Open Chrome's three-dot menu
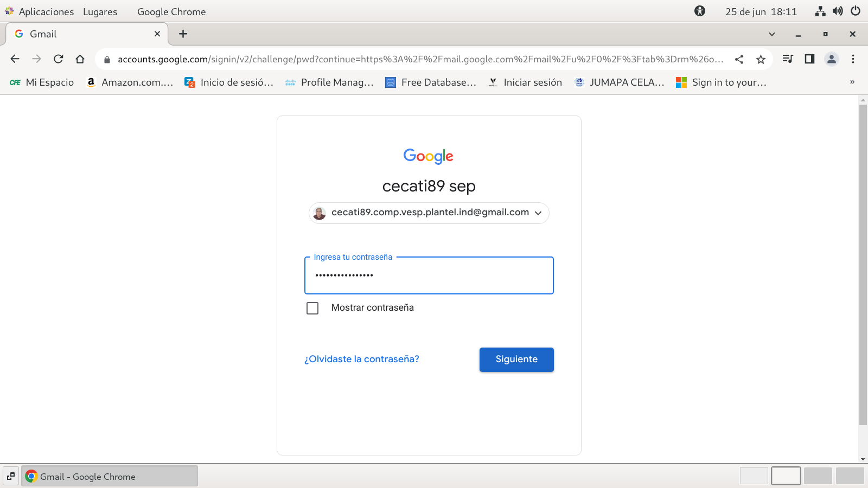868x488 pixels. [x=853, y=59]
